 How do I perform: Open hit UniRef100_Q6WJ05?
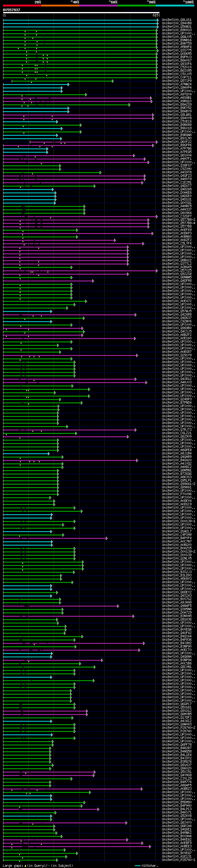(177, 37)
